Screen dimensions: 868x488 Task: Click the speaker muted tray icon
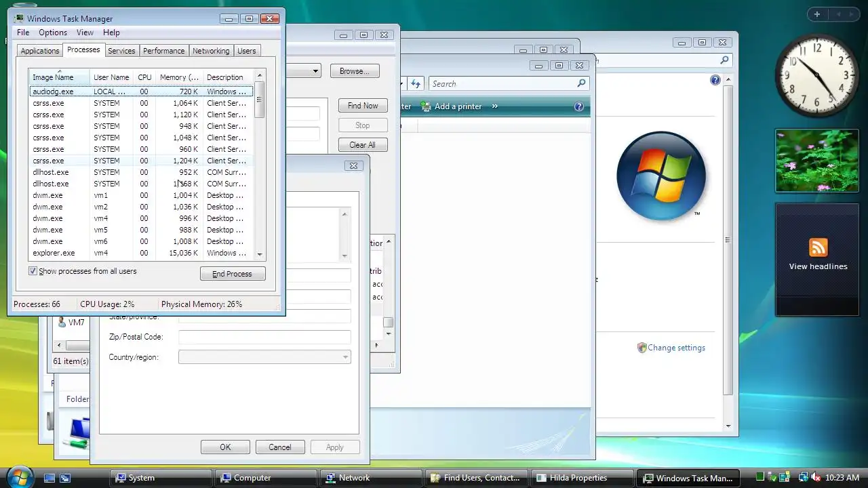click(x=816, y=478)
